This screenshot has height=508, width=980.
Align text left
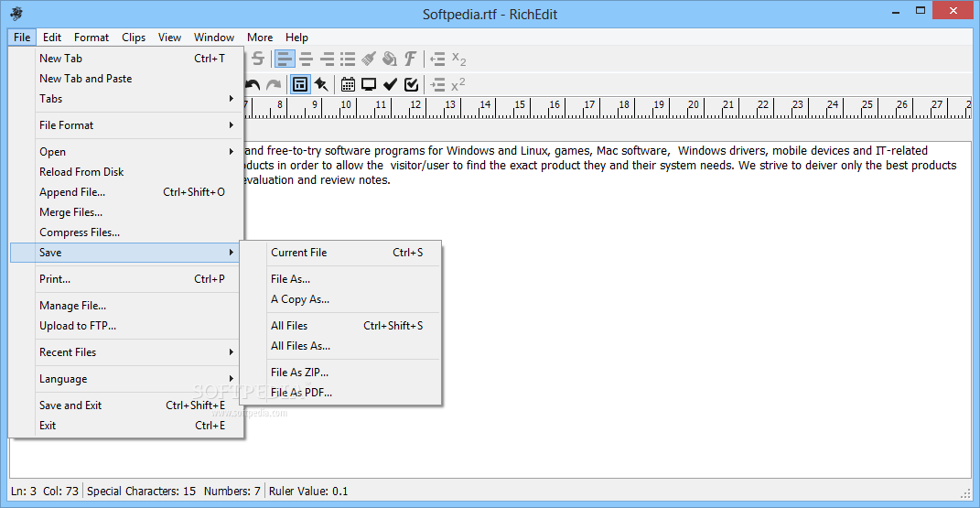tap(285, 59)
